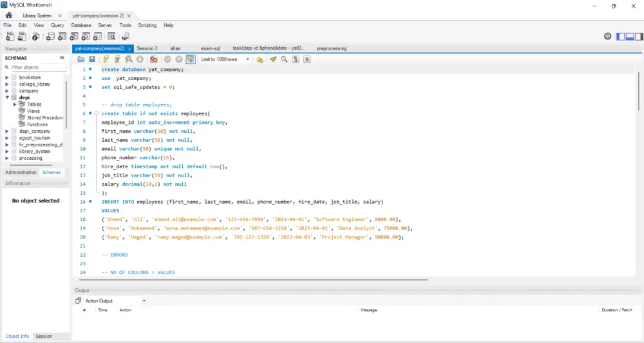This screenshot has height=343, width=644.
Task: Open the Object Info tab
Action: coord(17,336)
